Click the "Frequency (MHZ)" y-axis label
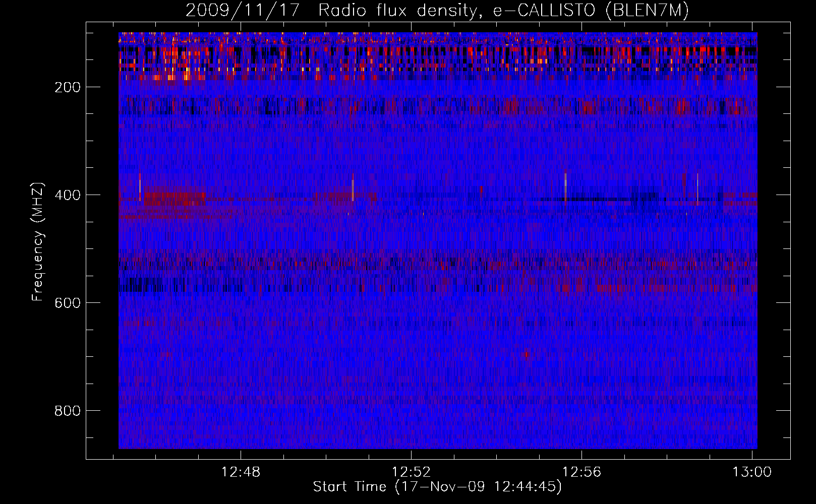 pos(38,241)
